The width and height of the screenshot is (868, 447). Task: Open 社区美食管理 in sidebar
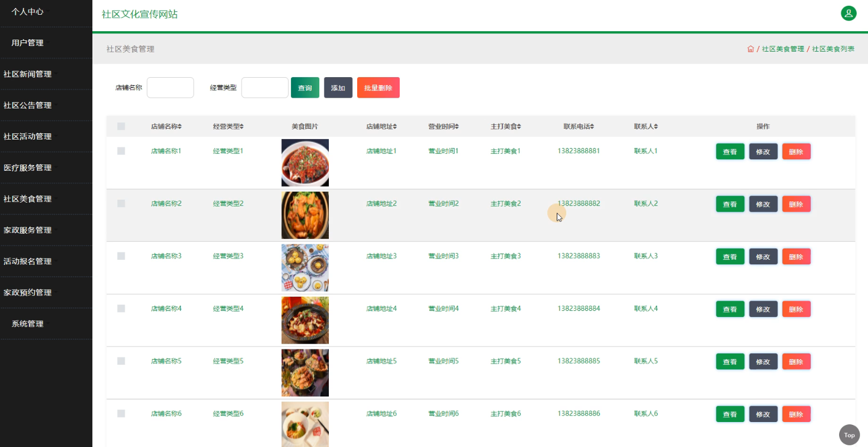(46, 199)
